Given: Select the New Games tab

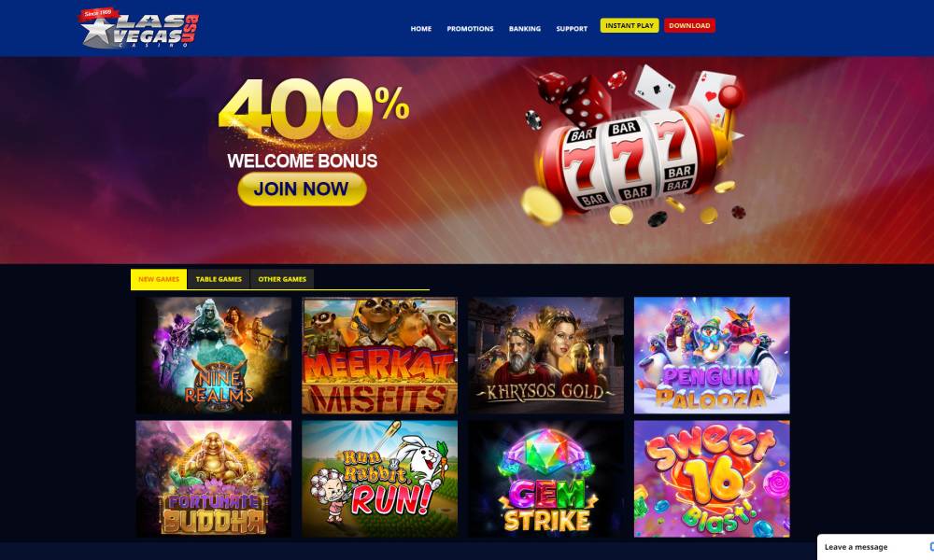Looking at the screenshot, I should [159, 279].
